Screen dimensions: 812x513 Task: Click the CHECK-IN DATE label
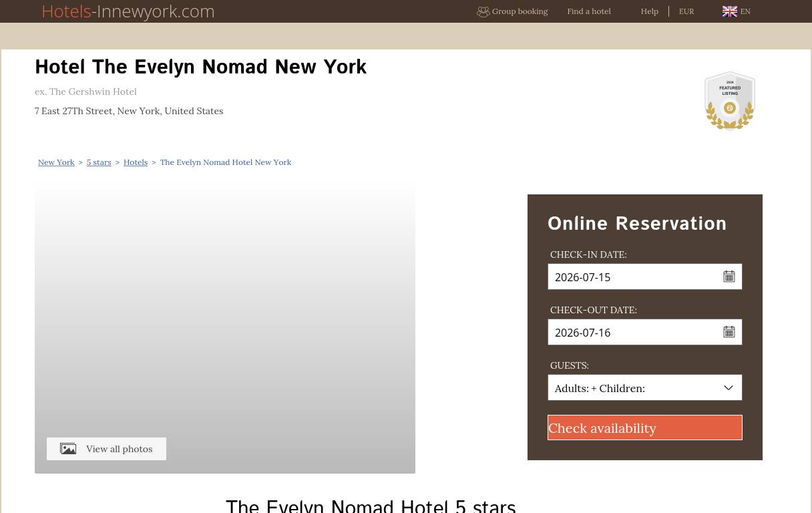tap(588, 254)
